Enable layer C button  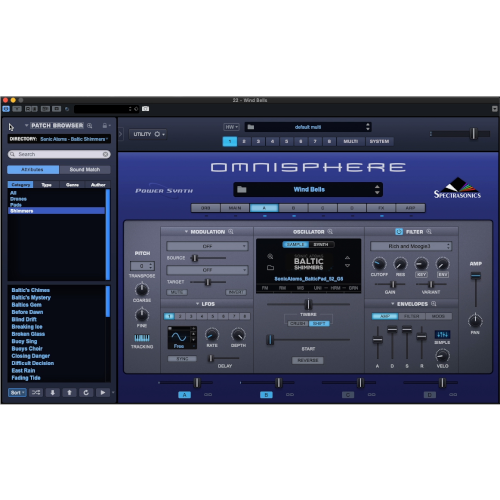coord(348,395)
